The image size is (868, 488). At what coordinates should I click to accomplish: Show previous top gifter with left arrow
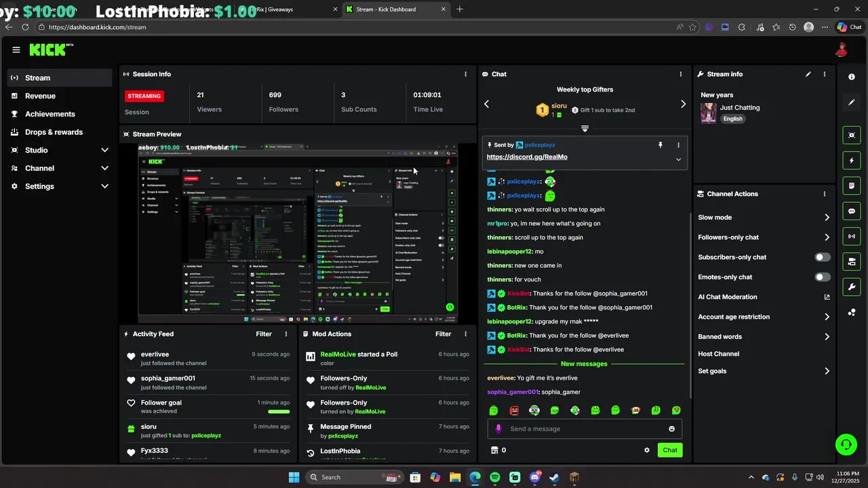pyautogui.click(x=486, y=104)
